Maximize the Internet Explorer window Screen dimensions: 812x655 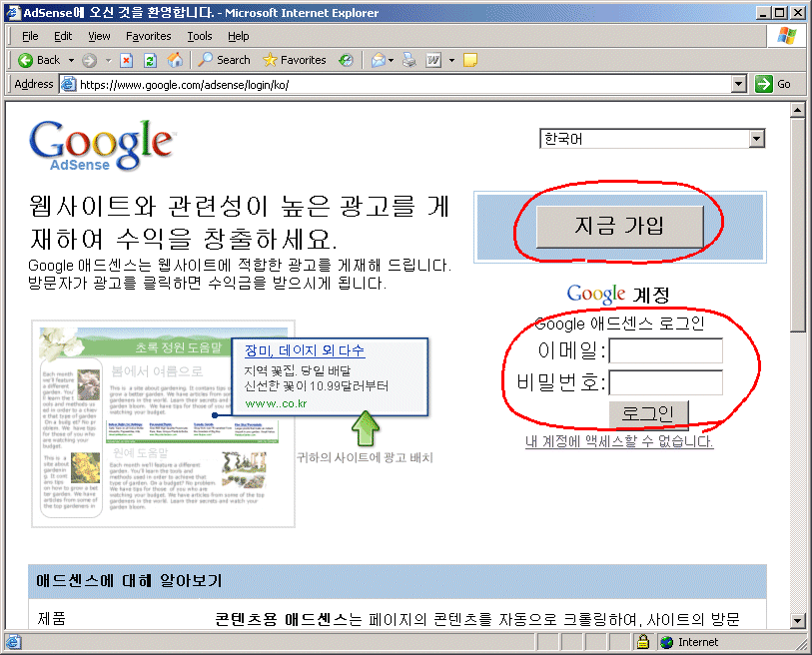coord(778,12)
